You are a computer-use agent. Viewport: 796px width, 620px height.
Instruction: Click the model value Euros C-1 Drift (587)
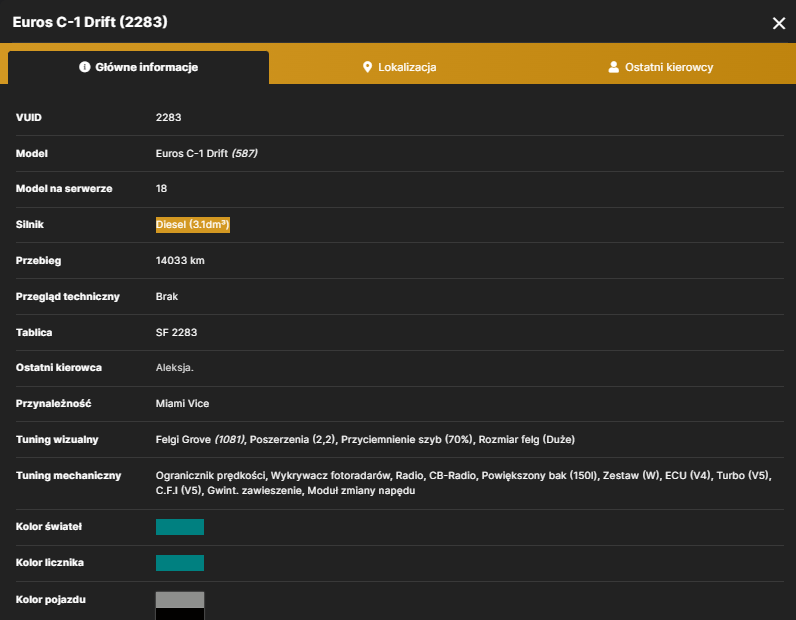(x=206, y=153)
